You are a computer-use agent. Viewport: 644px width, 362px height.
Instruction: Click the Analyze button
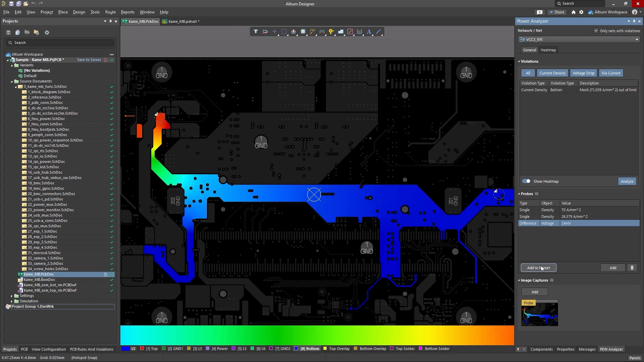pyautogui.click(x=627, y=181)
